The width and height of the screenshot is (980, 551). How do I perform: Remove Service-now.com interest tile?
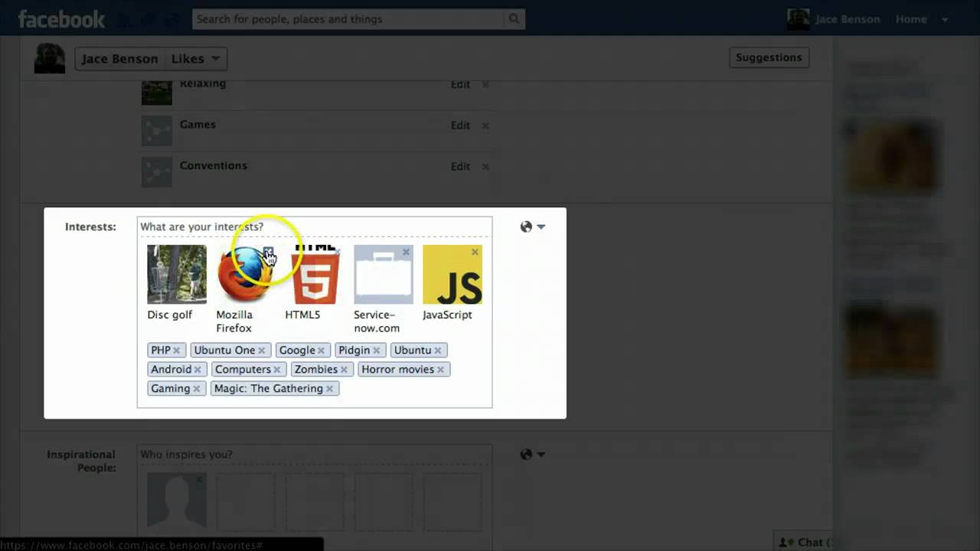tap(406, 252)
